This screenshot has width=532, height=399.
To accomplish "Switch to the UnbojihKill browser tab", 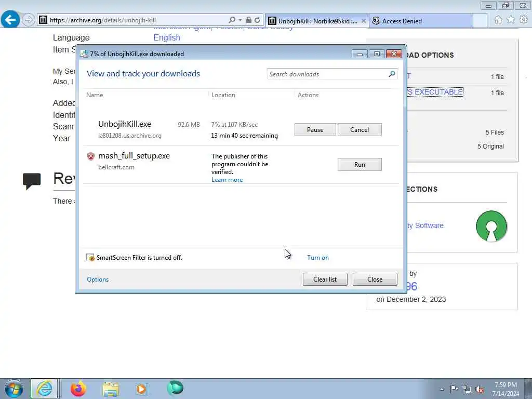I will pos(316,21).
